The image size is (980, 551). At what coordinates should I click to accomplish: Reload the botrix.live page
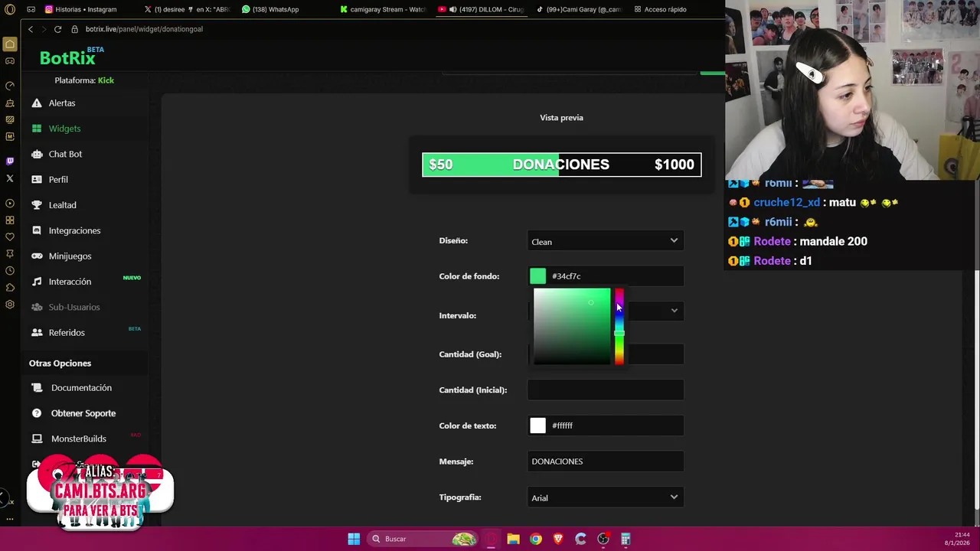click(57, 29)
